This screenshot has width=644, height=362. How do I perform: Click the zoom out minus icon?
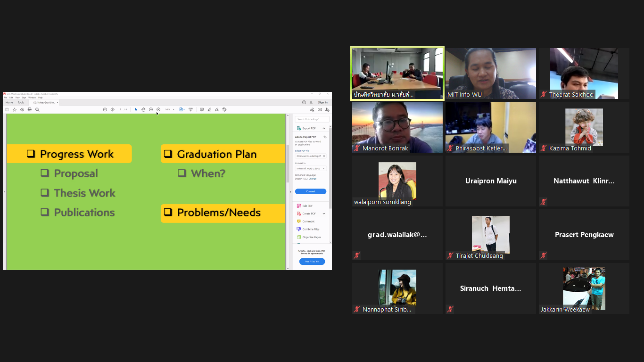coord(151,109)
